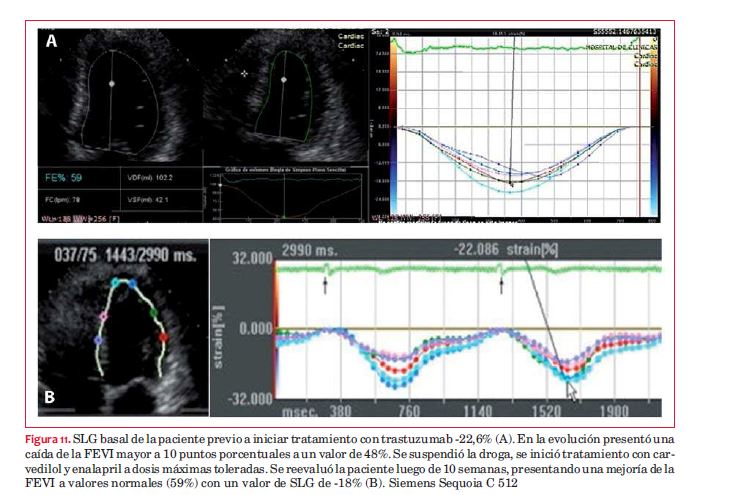
Task: Click the pink tracking point on the left wall
Action: pos(101,316)
